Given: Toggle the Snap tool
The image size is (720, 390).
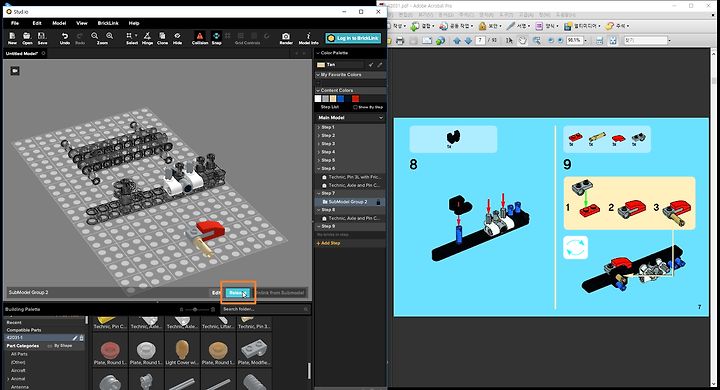Looking at the screenshot, I should (216, 38).
